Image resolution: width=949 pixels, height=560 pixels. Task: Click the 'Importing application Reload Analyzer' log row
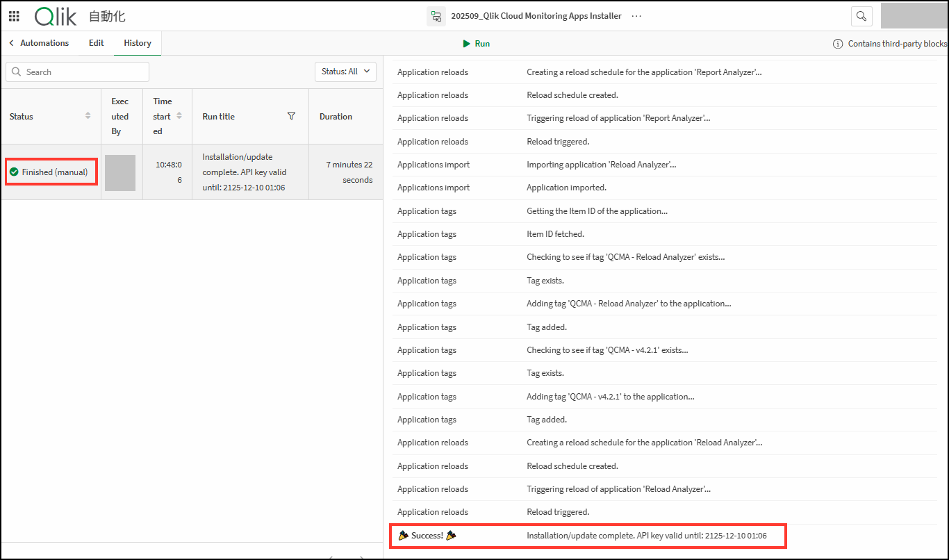(x=602, y=165)
